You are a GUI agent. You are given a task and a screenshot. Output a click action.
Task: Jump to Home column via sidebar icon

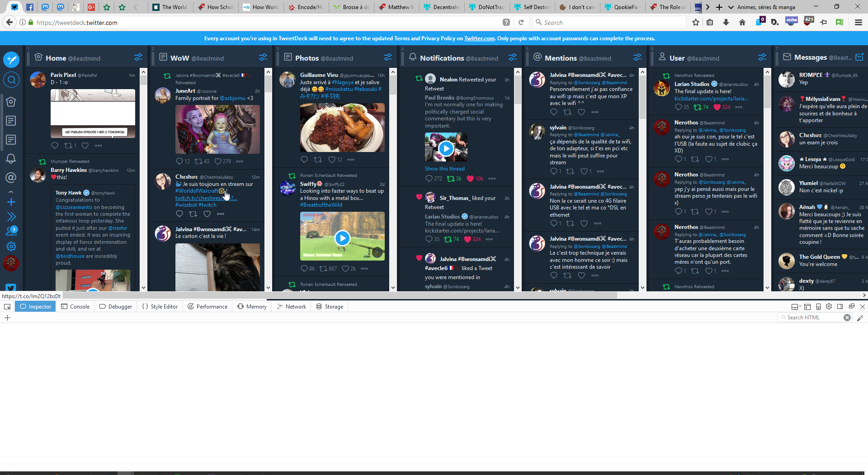[11, 102]
